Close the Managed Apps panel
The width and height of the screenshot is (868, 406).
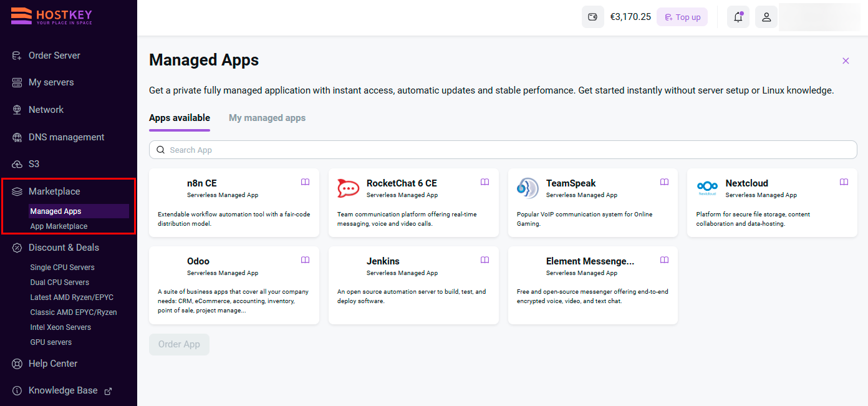pyautogui.click(x=846, y=60)
